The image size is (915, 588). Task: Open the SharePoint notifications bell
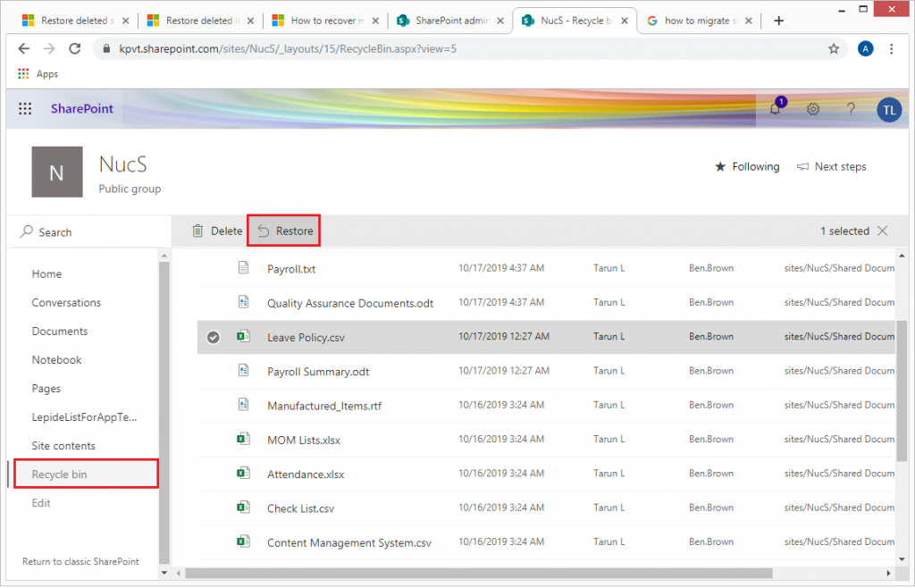(775, 108)
